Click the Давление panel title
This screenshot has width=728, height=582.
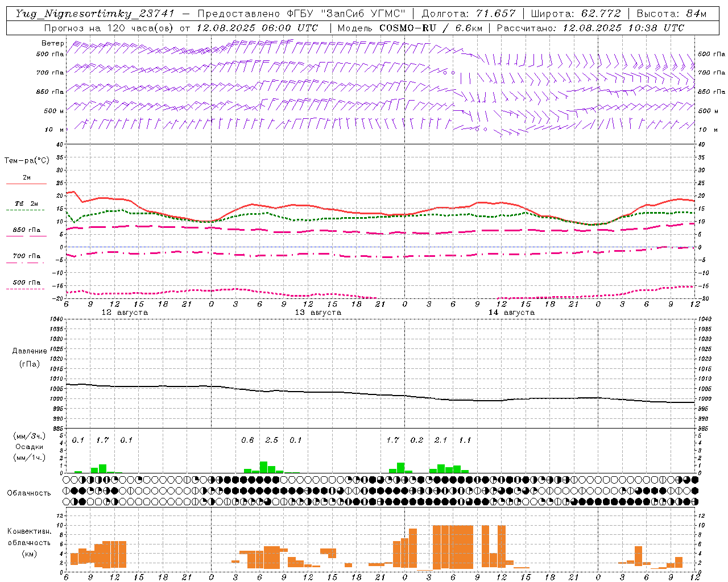click(x=30, y=351)
